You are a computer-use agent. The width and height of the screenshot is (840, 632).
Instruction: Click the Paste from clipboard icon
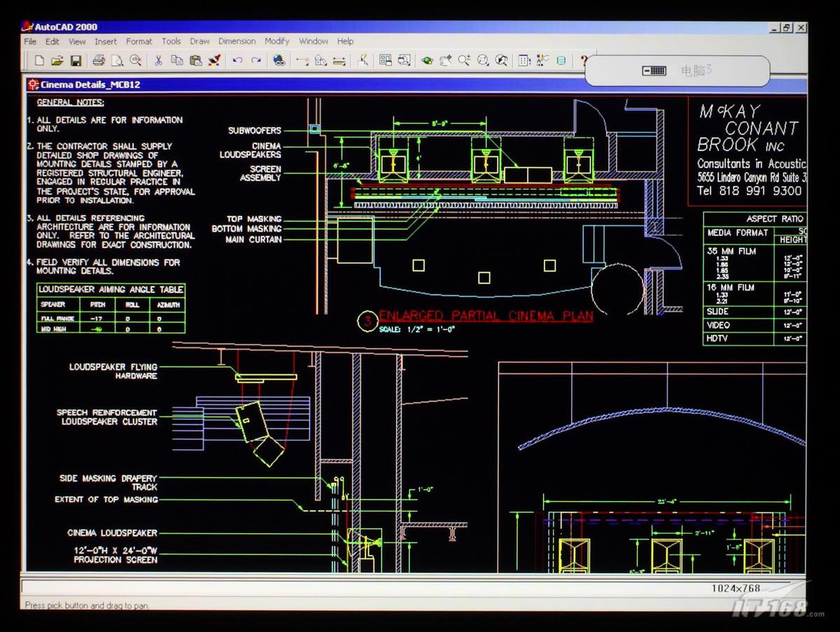pos(196,61)
